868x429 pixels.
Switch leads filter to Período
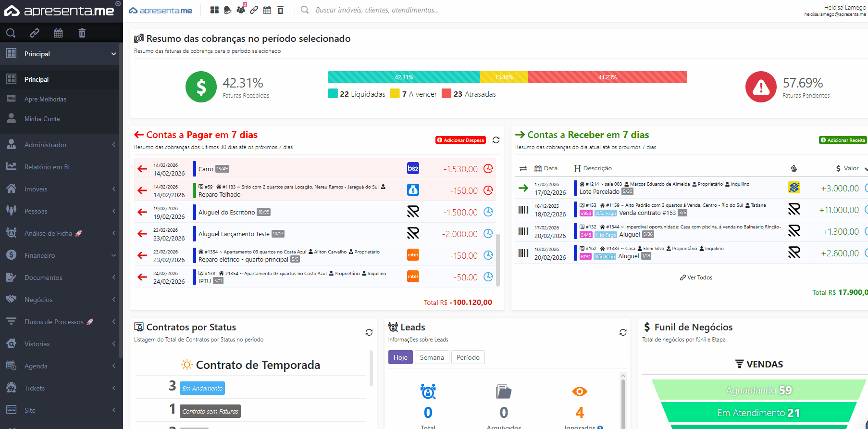[468, 357]
